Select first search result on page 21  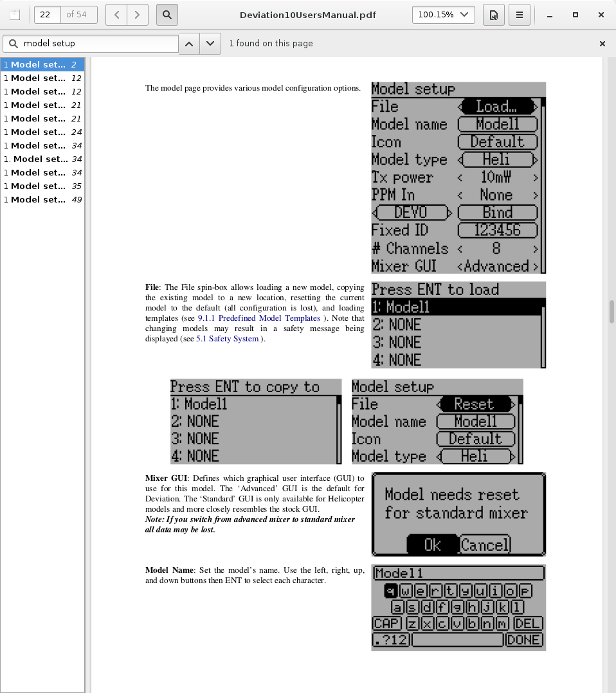point(42,105)
